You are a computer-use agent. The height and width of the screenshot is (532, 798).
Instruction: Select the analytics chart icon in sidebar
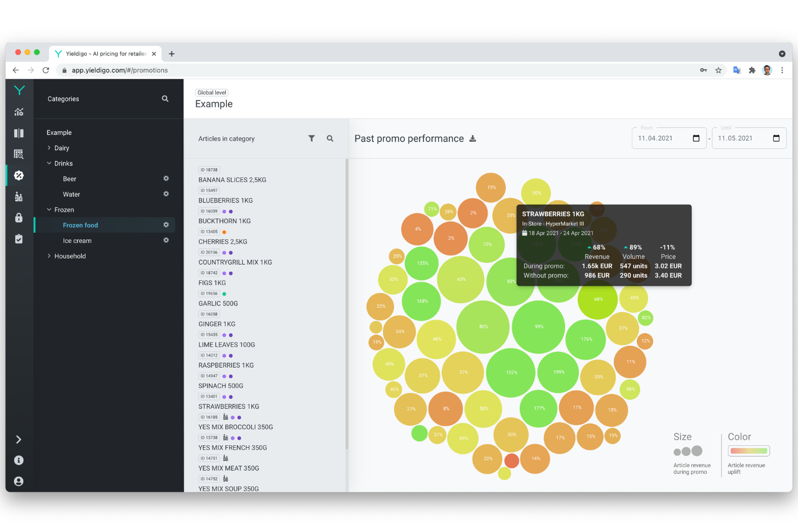coord(19,112)
